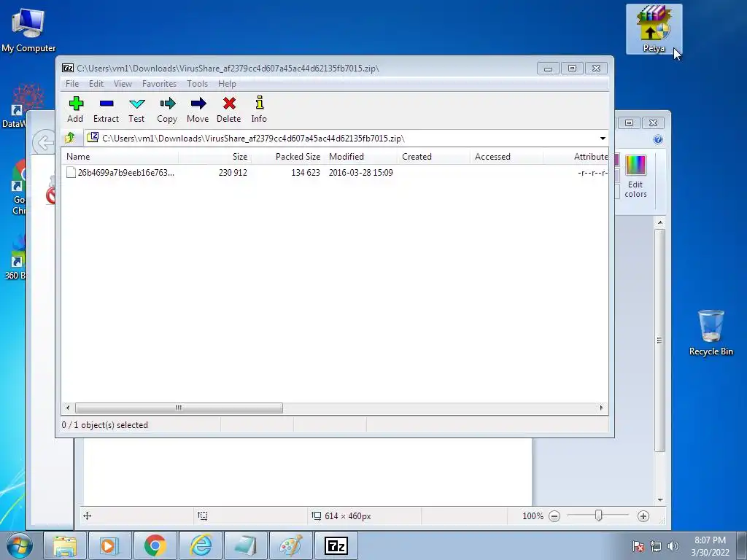Open the Recycle Bin desktop icon
The width and height of the screenshot is (747, 560).
711,332
